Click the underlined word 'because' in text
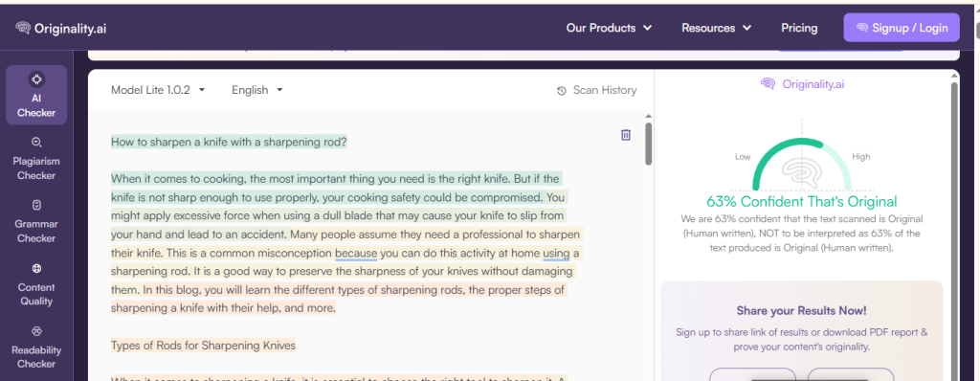This screenshot has width=980, height=381. 356,254
